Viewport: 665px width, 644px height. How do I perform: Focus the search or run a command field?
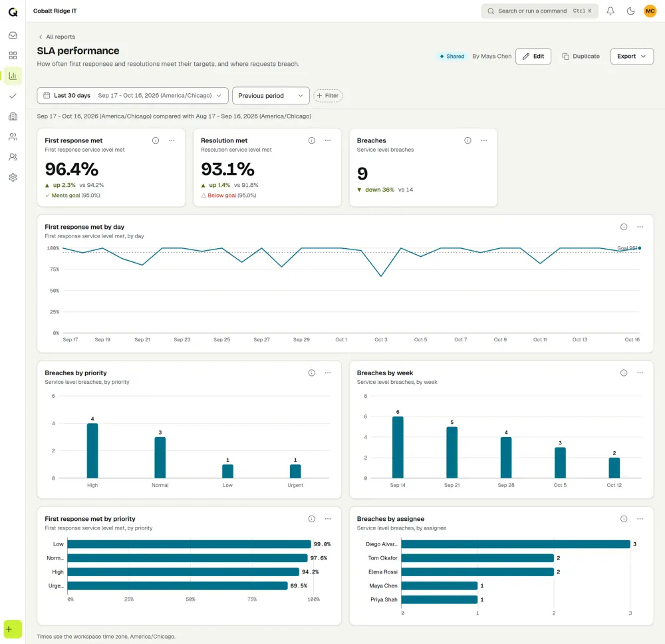coord(539,11)
